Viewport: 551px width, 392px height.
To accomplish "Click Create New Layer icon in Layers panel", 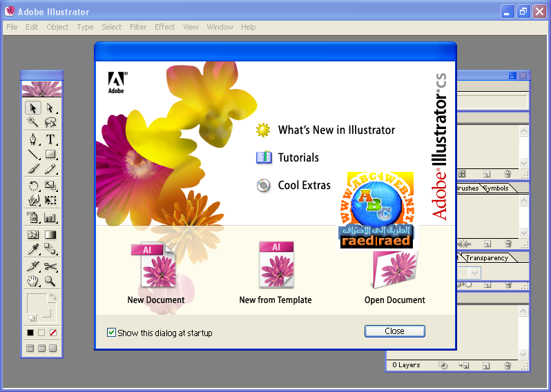I will point(486,366).
